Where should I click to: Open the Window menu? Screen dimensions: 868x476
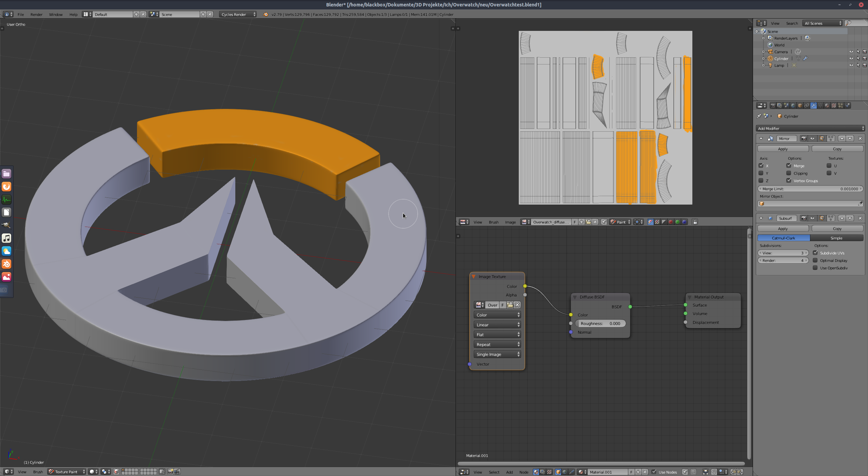tap(56, 14)
